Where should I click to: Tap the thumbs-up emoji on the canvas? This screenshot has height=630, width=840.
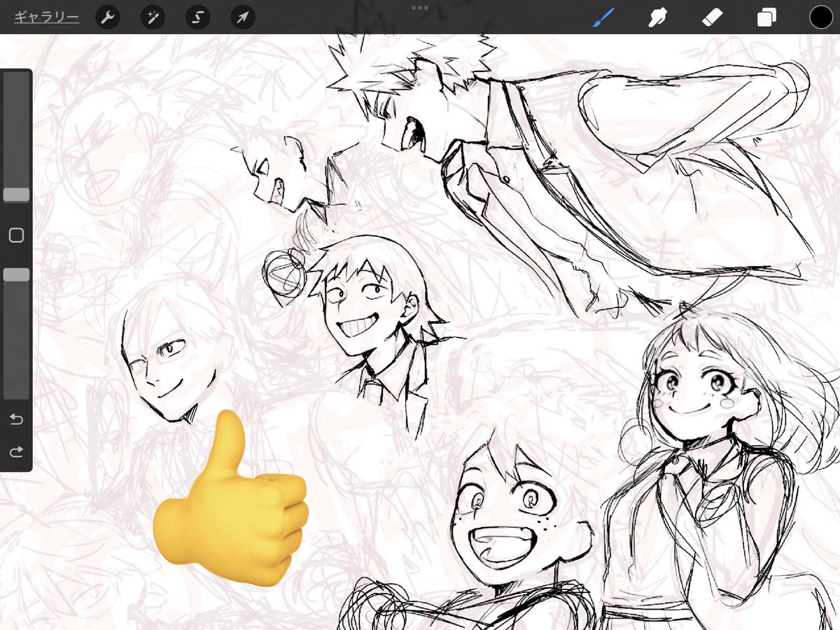(230, 498)
